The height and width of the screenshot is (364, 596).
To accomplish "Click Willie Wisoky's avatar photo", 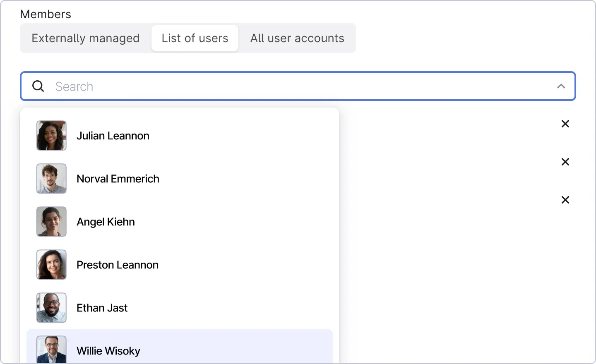I will (x=51, y=350).
